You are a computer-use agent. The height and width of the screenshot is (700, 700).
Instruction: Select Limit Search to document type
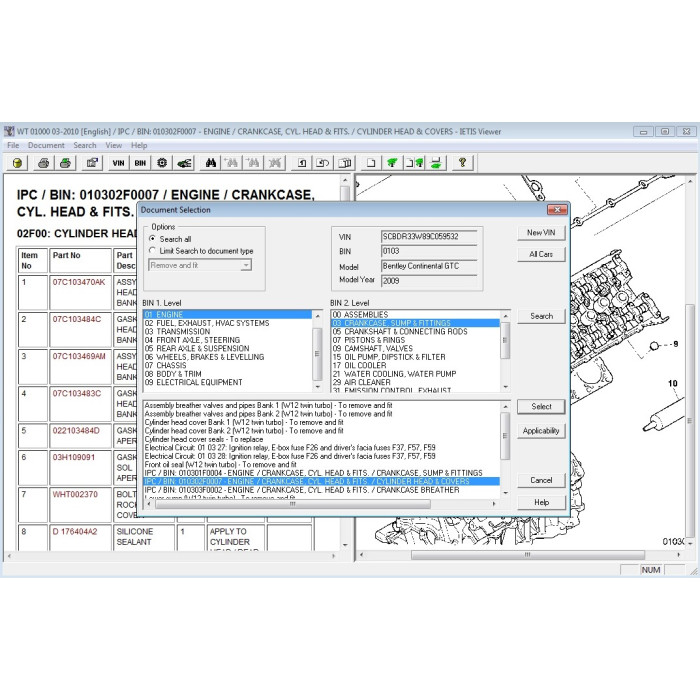[152, 250]
